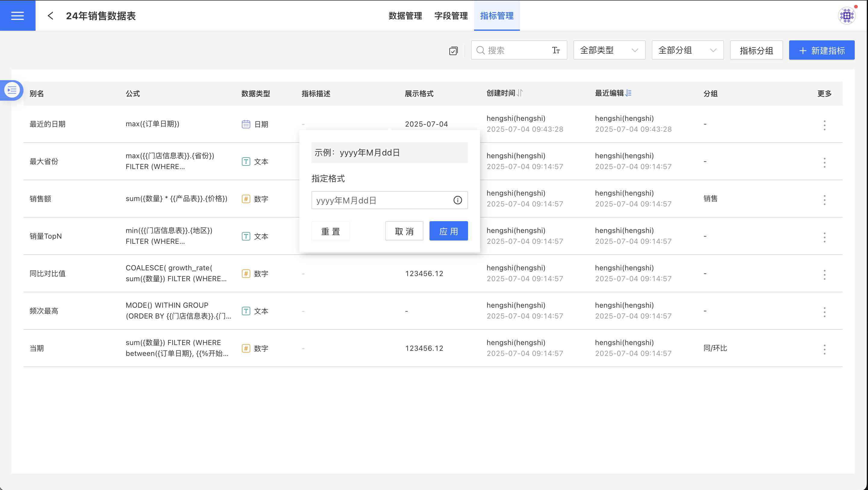Sort by 最近编辑 column icon
This screenshot has height=490, width=868.
pyautogui.click(x=629, y=93)
